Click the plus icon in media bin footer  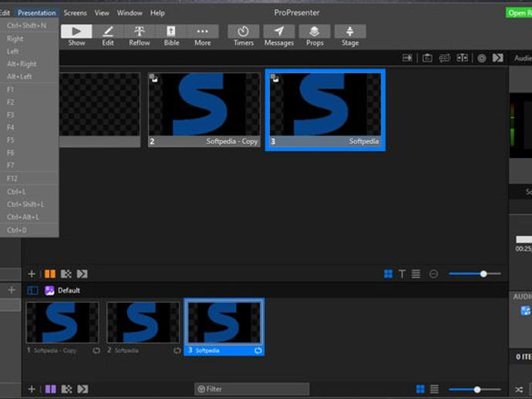(x=32, y=389)
